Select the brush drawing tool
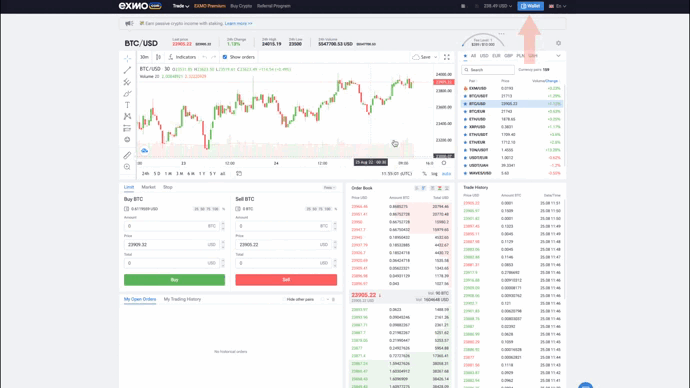 pos(127,94)
